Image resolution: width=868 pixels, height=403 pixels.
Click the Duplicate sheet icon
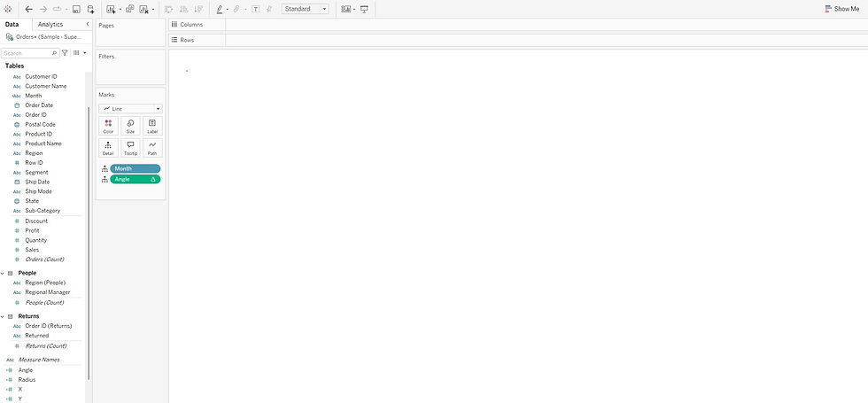(x=129, y=9)
